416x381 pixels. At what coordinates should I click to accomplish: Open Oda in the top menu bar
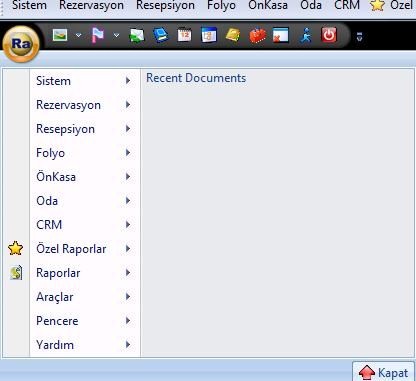coord(311,5)
